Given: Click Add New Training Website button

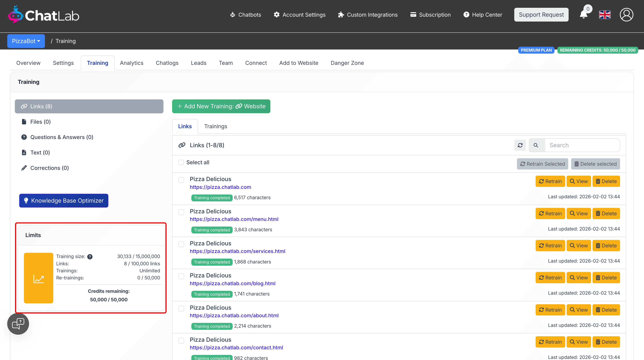Looking at the screenshot, I should (x=221, y=106).
